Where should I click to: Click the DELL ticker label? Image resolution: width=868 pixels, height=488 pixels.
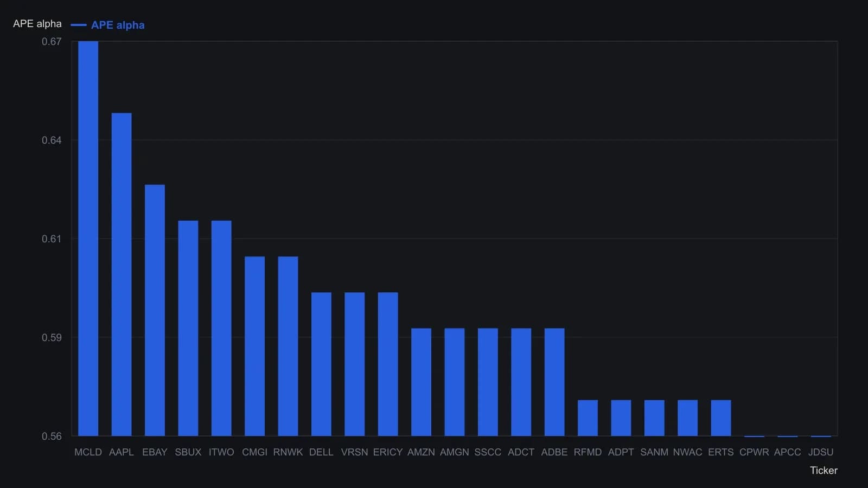pyautogui.click(x=321, y=452)
